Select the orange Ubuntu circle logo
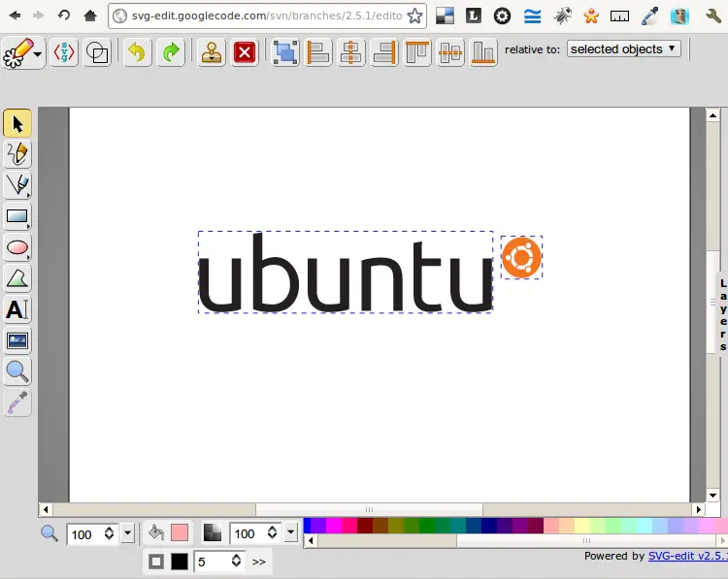 pyautogui.click(x=521, y=257)
